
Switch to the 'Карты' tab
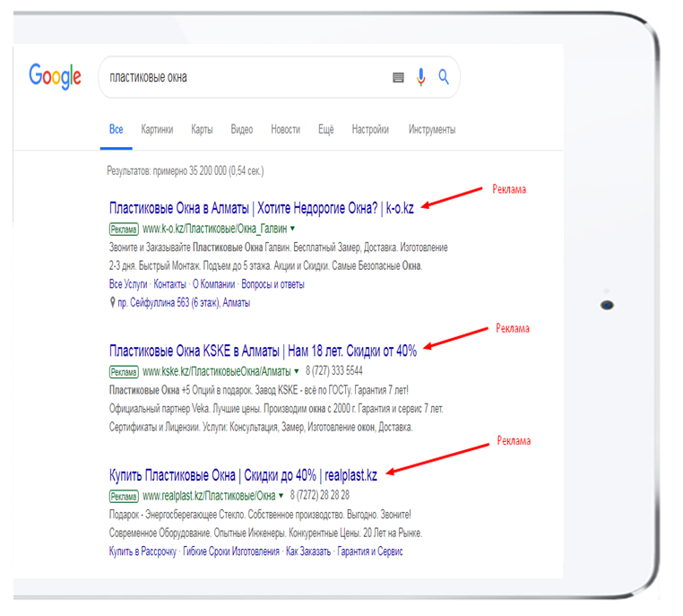202,129
